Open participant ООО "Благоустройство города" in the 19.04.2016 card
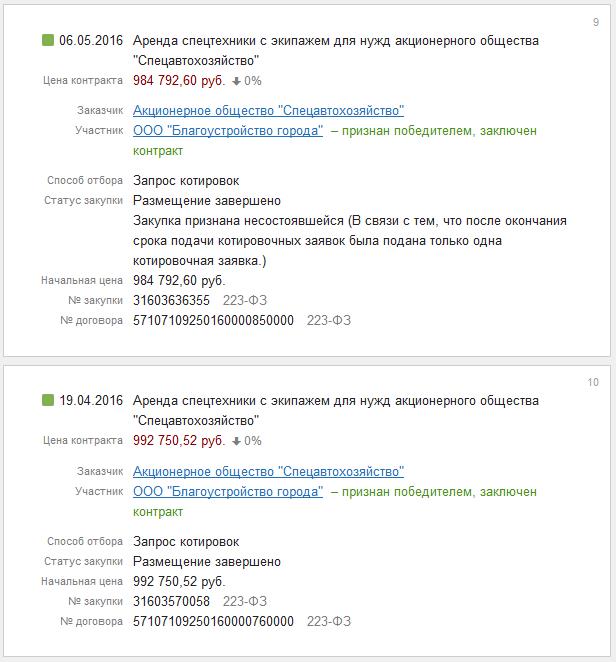The image size is (616, 662). 228,491
